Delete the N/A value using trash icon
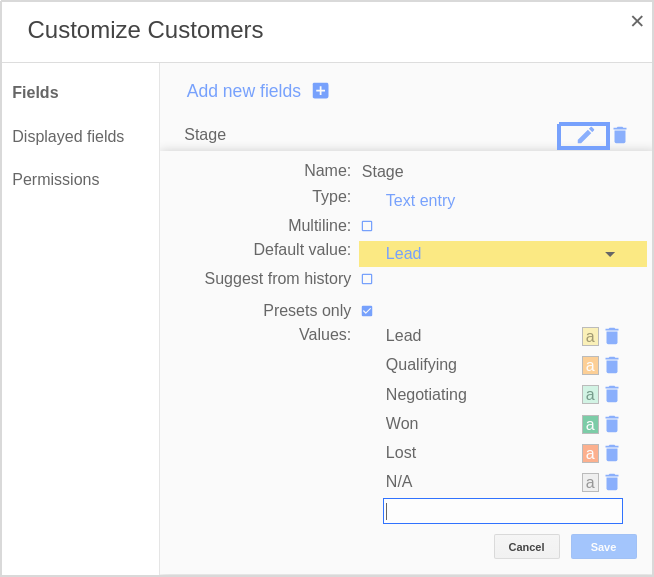 pyautogui.click(x=612, y=482)
